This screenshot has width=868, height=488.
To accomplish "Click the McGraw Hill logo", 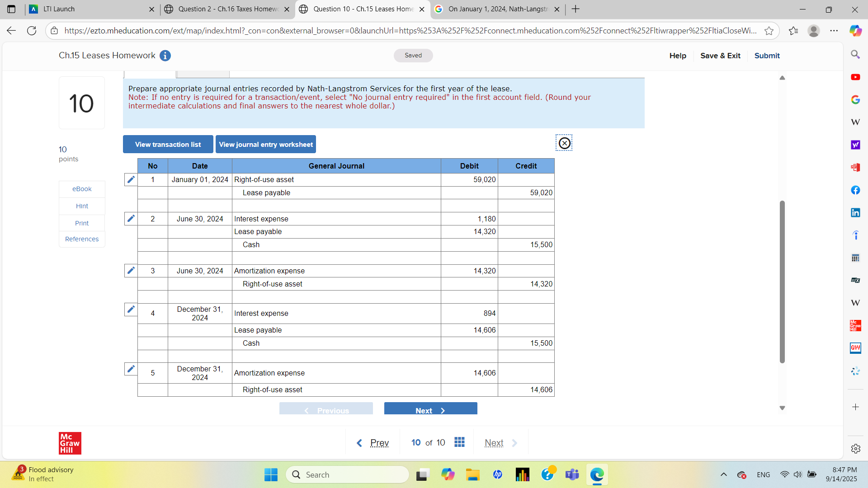I will click(x=70, y=443).
